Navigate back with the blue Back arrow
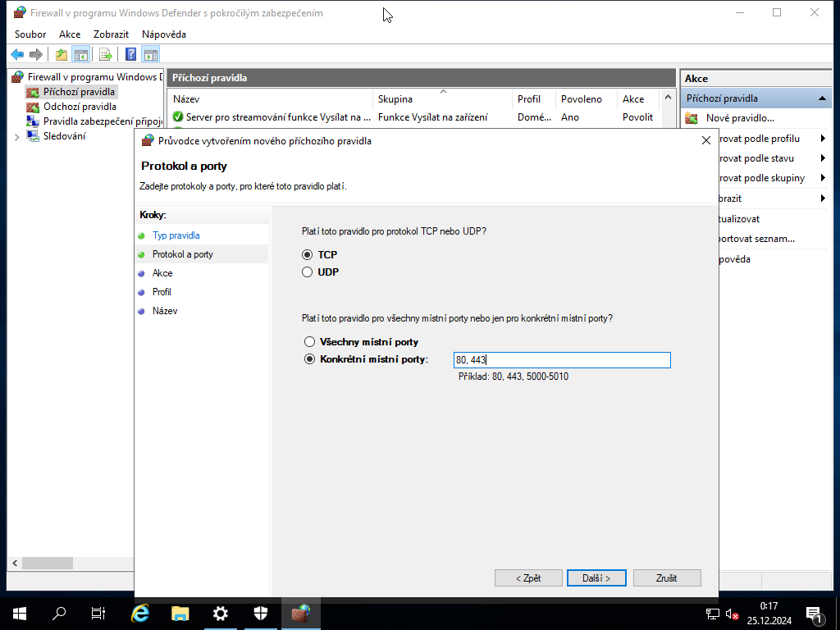 click(x=17, y=54)
